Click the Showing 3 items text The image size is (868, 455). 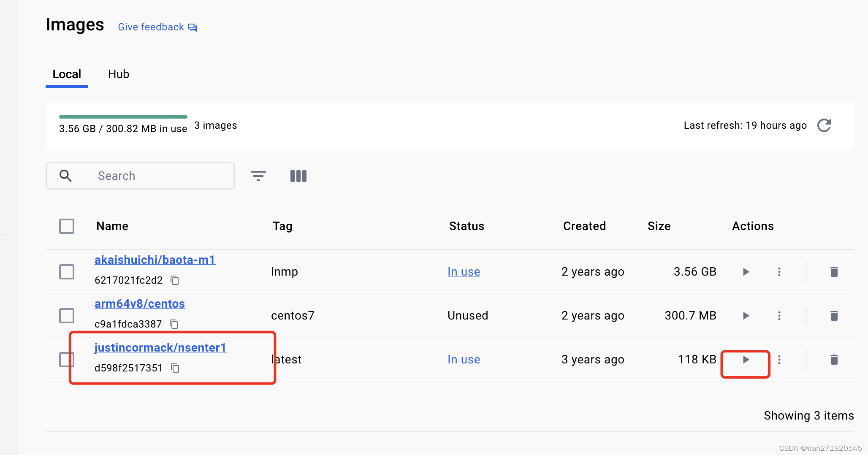(x=809, y=416)
